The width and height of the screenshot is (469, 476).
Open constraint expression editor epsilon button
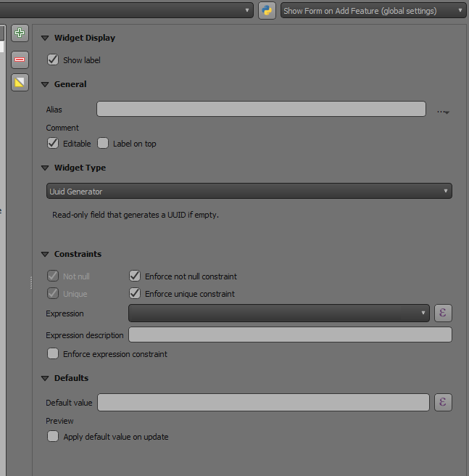tap(443, 313)
